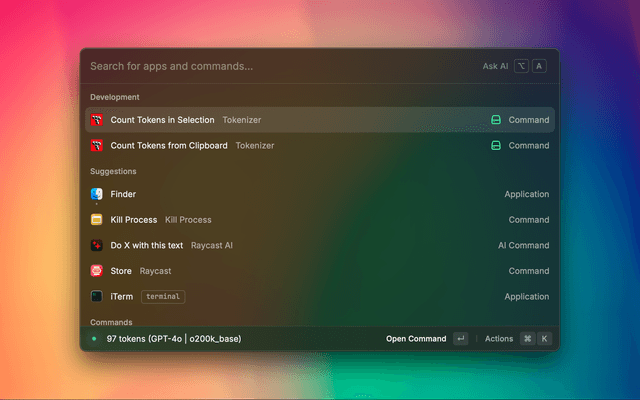Click the terminal alias tag next to iTerm
Viewport: 640px width, 400px height.
tap(163, 297)
